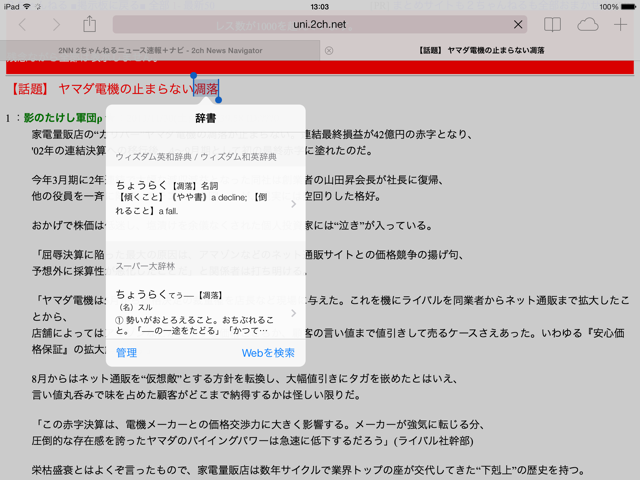Open the ウィズダム ちょうらく dictionary entry
Viewport: 640px width, 480px height.
tap(205, 203)
